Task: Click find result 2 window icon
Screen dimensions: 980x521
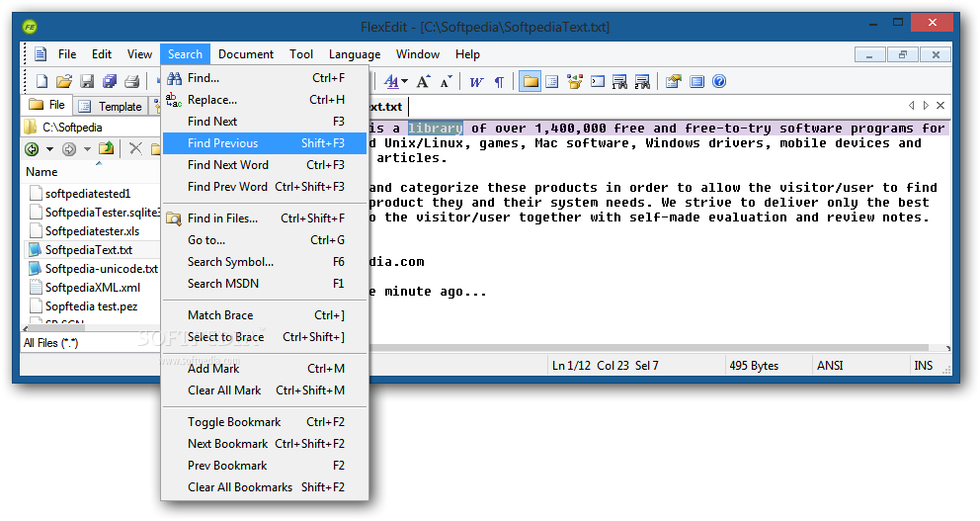Action: [642, 81]
